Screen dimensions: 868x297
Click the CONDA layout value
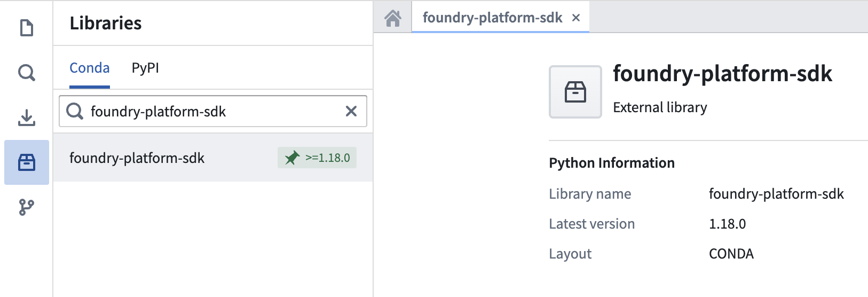pyautogui.click(x=731, y=254)
